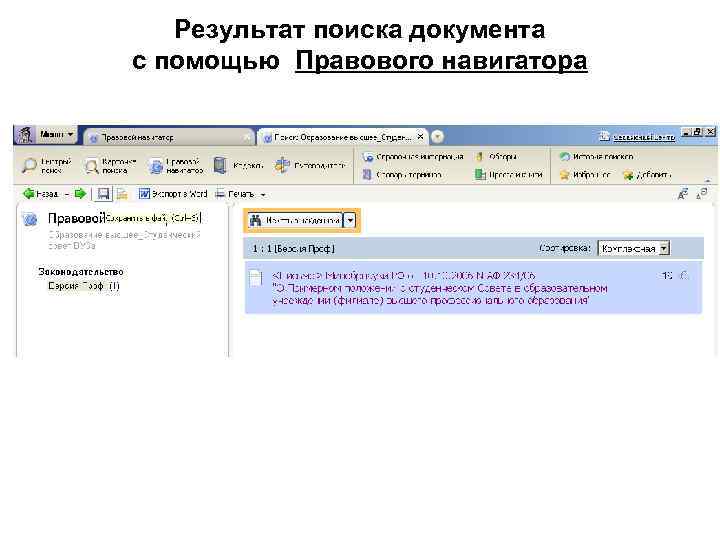The image size is (720, 540).
Task: Click Искать в найденном binoculars button
Action: (295, 220)
